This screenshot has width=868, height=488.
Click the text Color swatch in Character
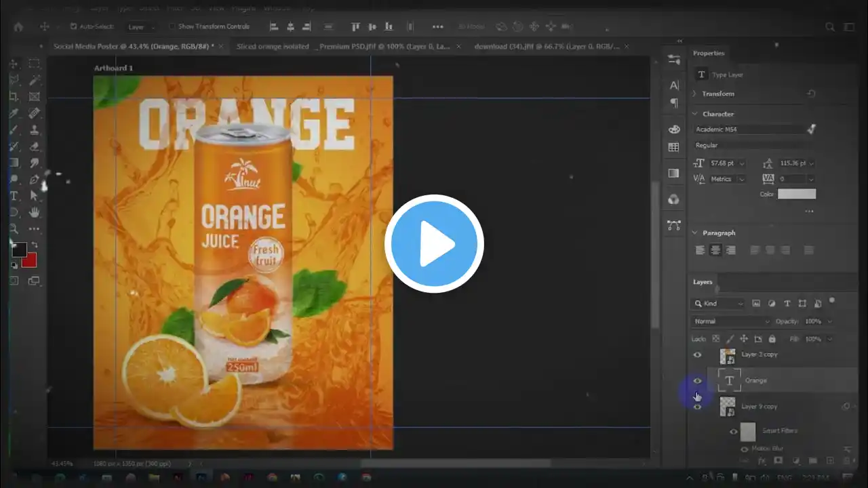point(796,195)
